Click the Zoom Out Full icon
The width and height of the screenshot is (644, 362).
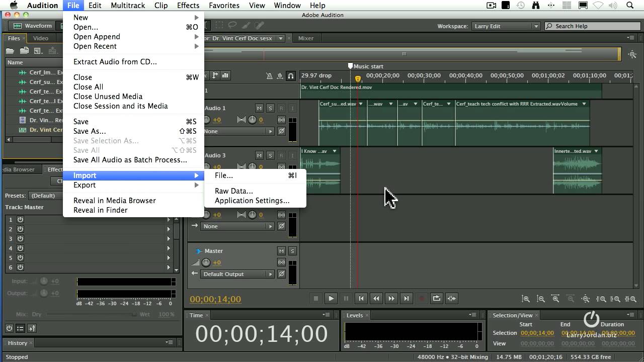click(586, 299)
